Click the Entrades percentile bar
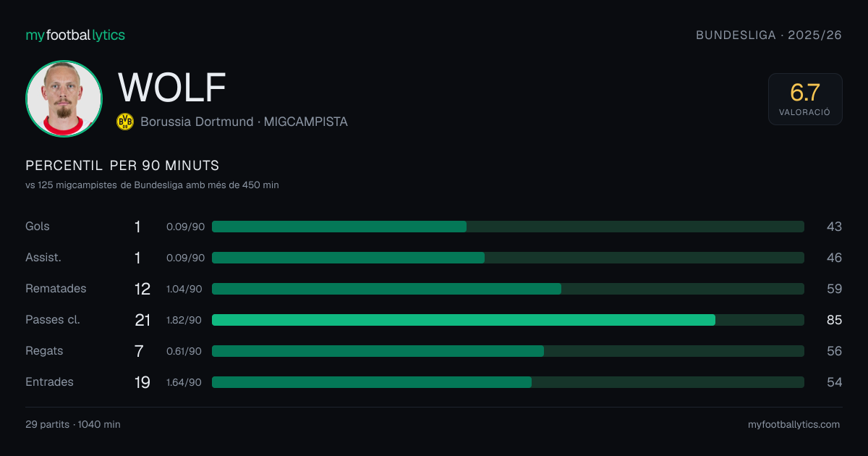Viewport: 868px width, 456px height. tap(508, 382)
